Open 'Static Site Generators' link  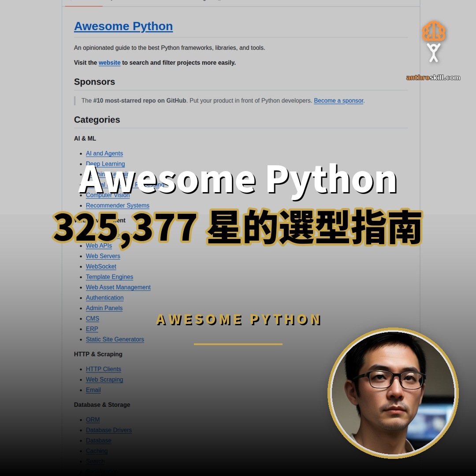coord(115,339)
